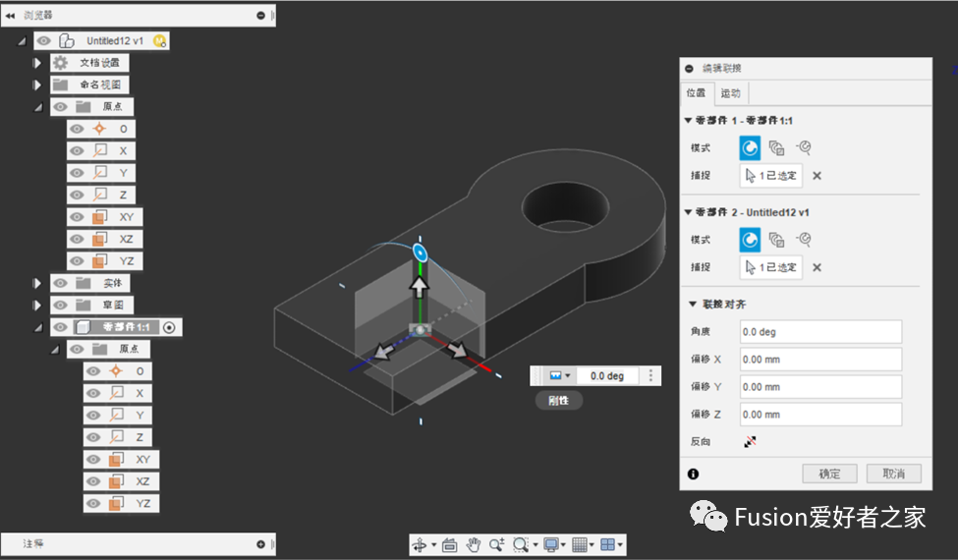Image resolution: width=958 pixels, height=560 pixels.
Task: Collapse the 零部件1:1 tree node
Action: click(x=38, y=328)
